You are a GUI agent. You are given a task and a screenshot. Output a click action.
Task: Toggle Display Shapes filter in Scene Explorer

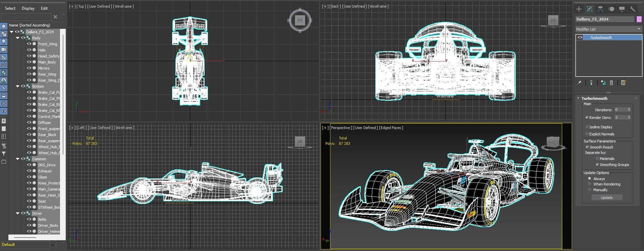point(4,34)
